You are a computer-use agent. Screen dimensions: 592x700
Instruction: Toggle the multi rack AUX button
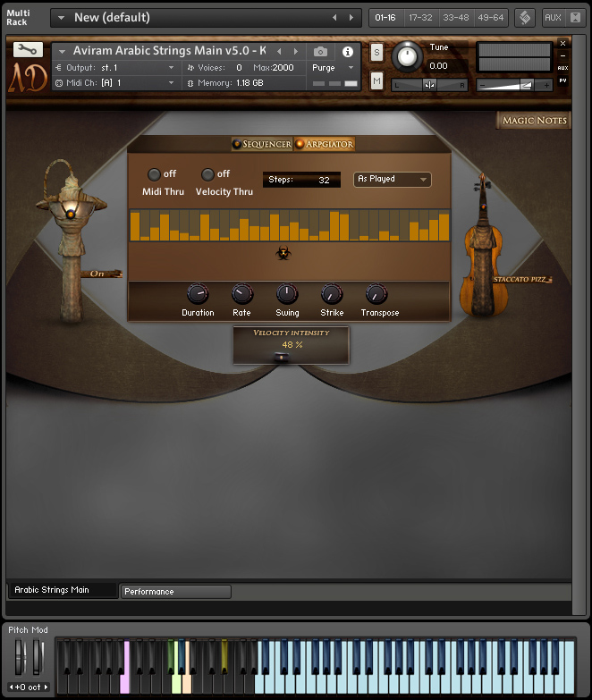553,17
